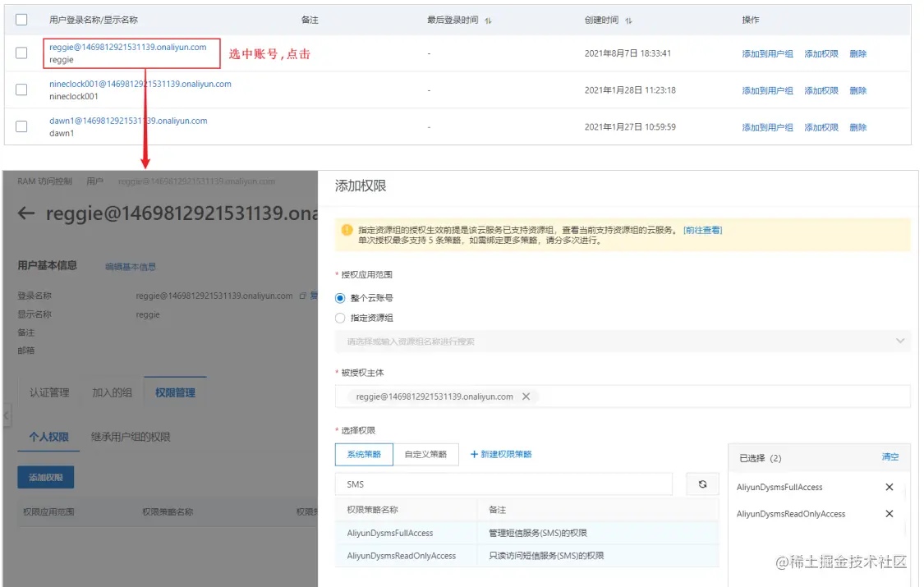This screenshot has height=587, width=924.
Task: Click plus icon to create new policy
Action: (474, 454)
